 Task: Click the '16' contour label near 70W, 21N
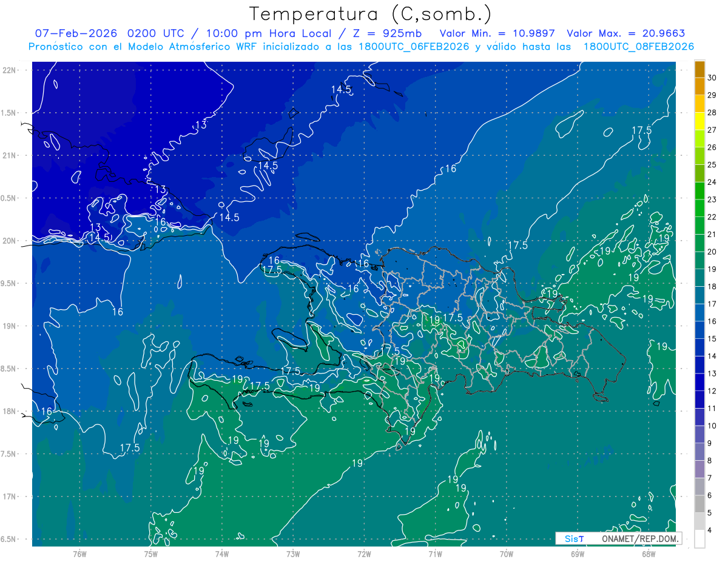(x=450, y=169)
